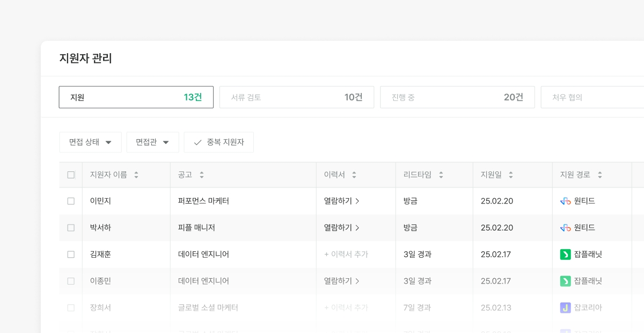644x333 pixels.
Task: Toggle the select-all checkbox in table header
Action: pyautogui.click(x=71, y=175)
